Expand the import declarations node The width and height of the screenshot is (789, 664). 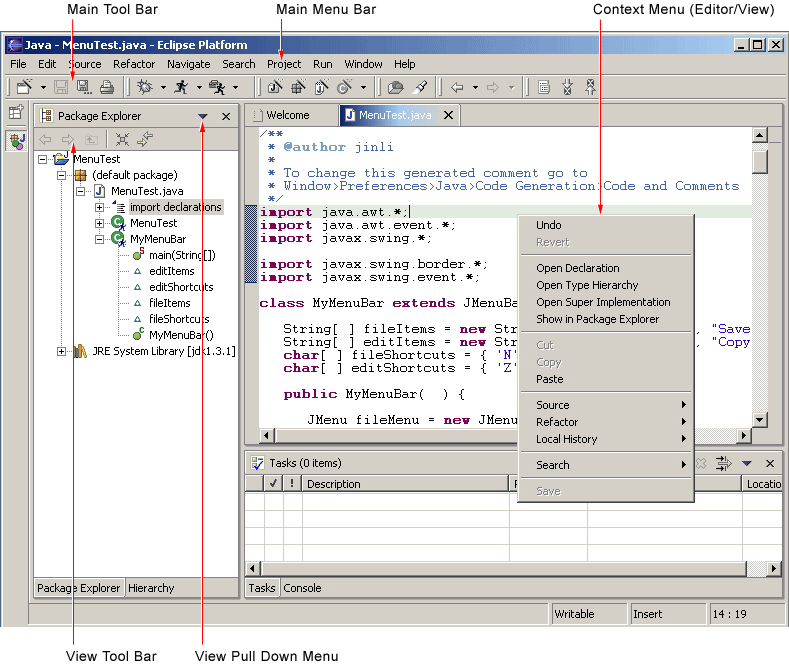[x=100, y=207]
